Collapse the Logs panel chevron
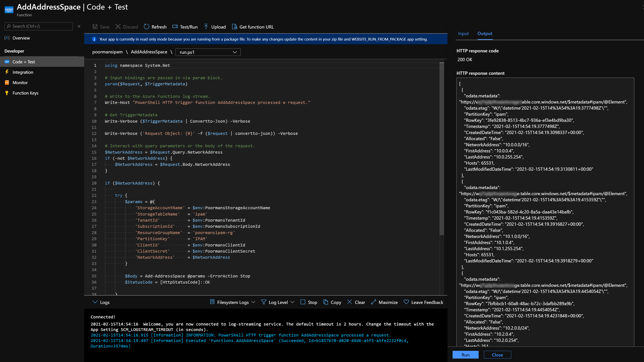This screenshot has width=644, height=362. 95,302
